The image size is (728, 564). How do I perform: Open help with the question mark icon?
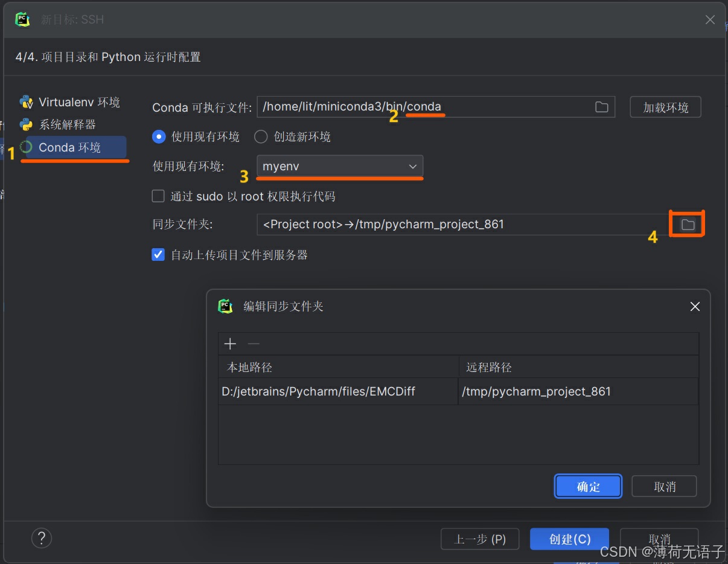tap(41, 538)
